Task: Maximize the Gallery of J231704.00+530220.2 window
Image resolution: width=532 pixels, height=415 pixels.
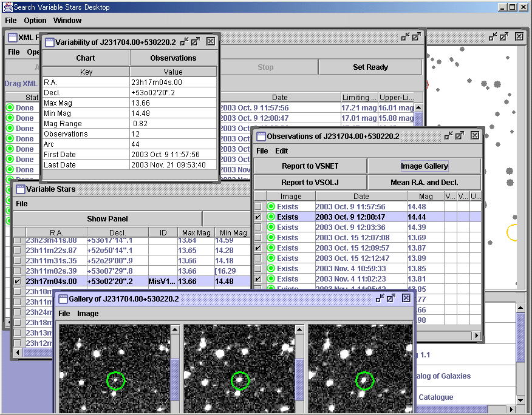Action: [391, 299]
